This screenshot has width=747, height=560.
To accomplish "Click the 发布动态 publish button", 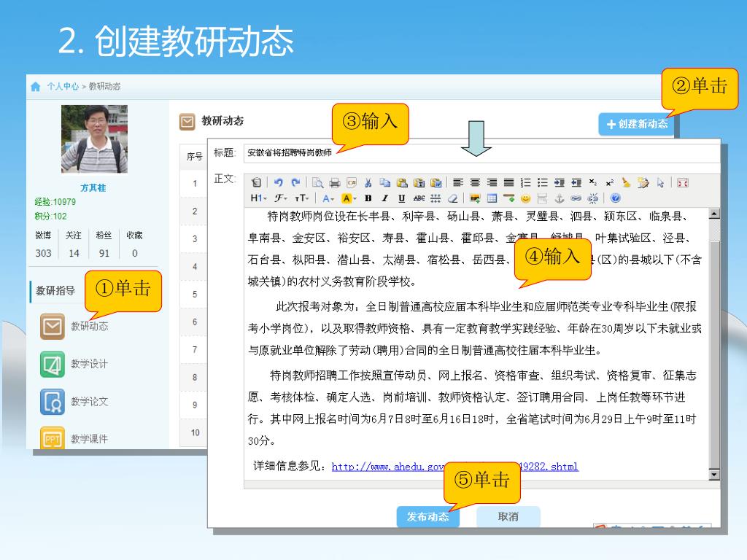I will tap(427, 517).
